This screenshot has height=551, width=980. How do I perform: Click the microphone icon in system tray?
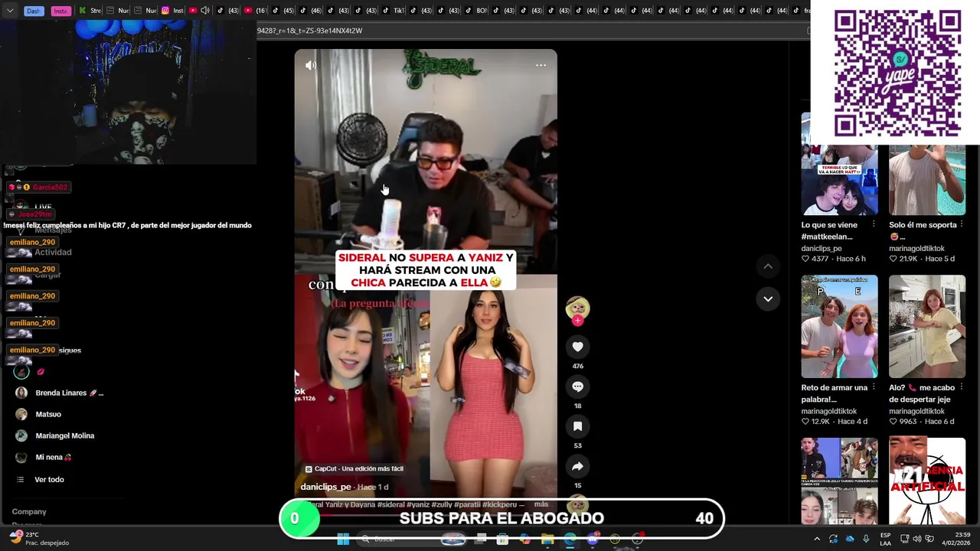tap(866, 539)
